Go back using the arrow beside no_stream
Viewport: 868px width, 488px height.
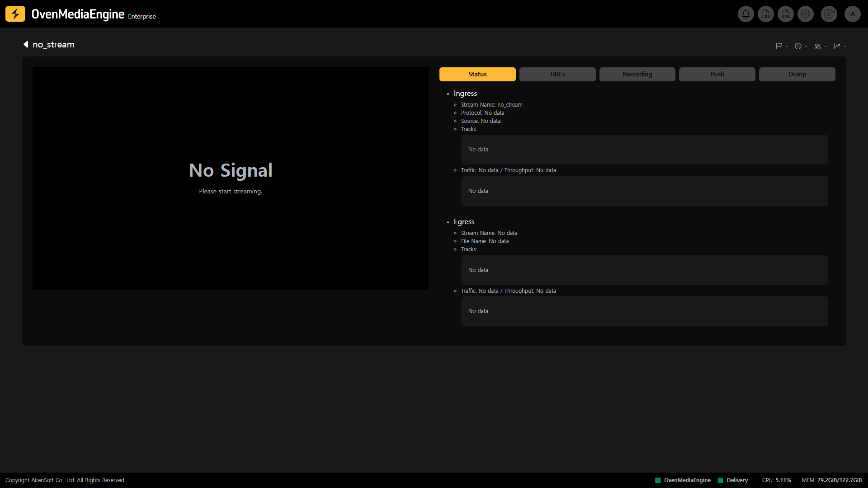coord(26,44)
